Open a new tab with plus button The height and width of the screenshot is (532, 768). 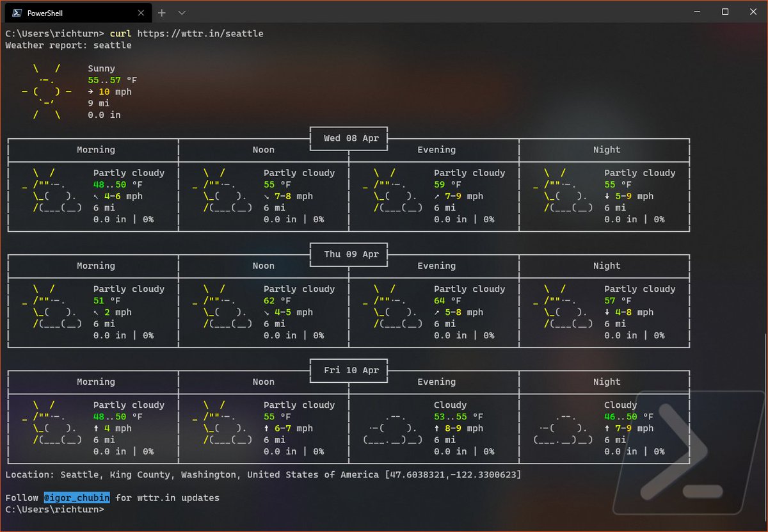tap(162, 13)
